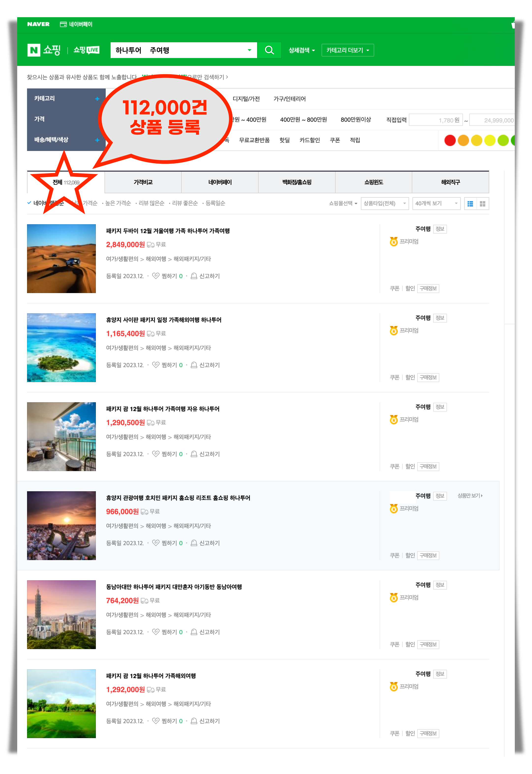Open the rainbow golf course thumbnail
This screenshot has width=532, height=774.
pyautogui.click(x=61, y=704)
